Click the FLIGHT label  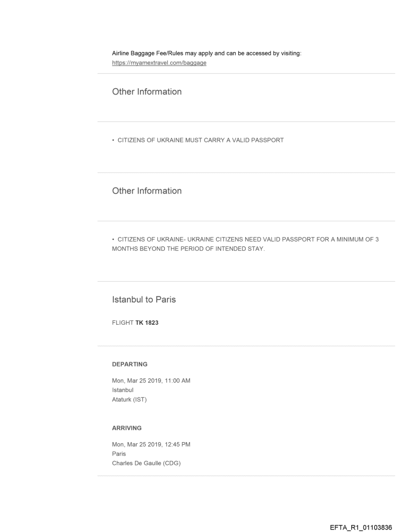click(123, 323)
